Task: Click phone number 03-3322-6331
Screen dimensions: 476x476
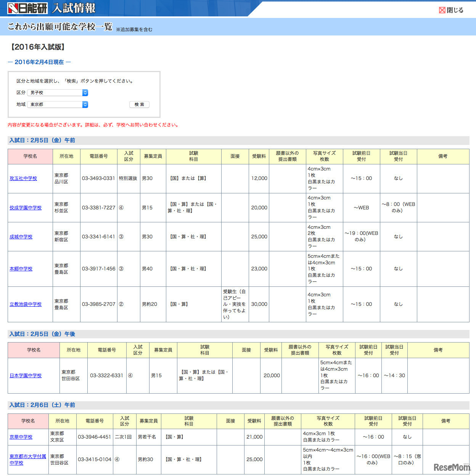Action: (x=106, y=376)
